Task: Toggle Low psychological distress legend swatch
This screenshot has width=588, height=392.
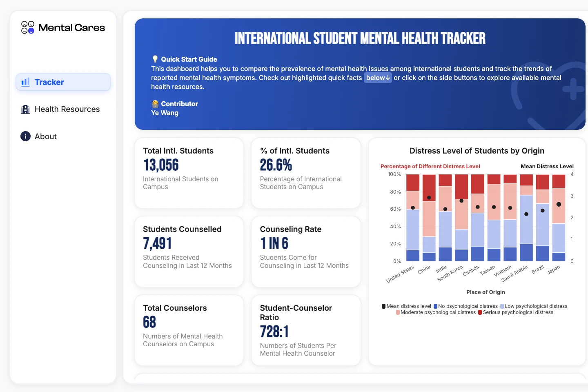Action: [x=502, y=306]
